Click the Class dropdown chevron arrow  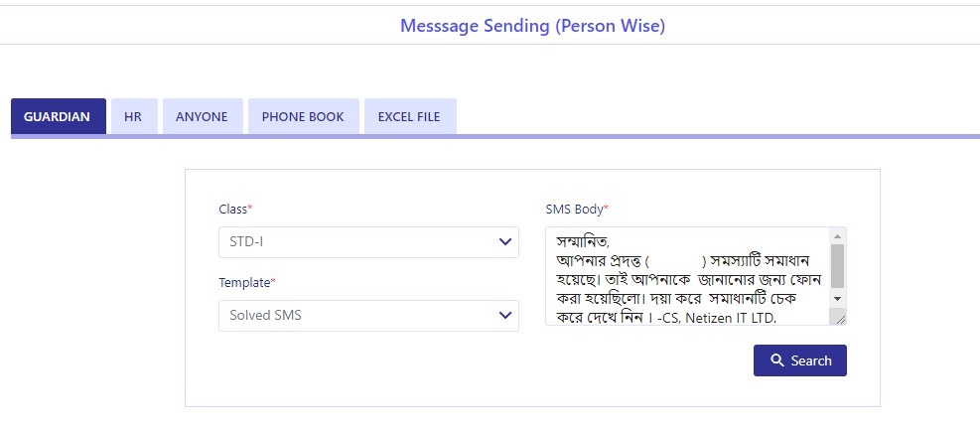(505, 242)
